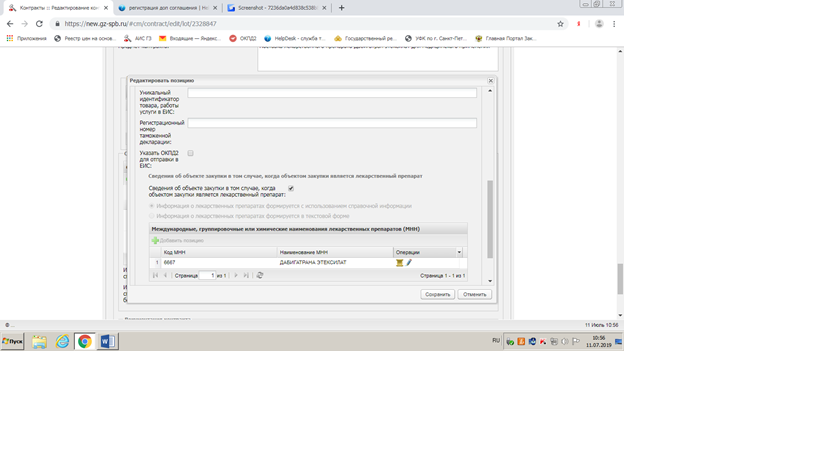This screenshot has width=819, height=460.
Task: Click the green plus Добавить позицию icon
Action: [x=155, y=241]
